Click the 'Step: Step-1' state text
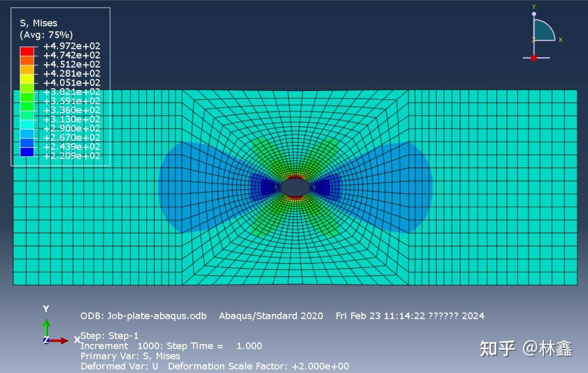 click(x=109, y=336)
